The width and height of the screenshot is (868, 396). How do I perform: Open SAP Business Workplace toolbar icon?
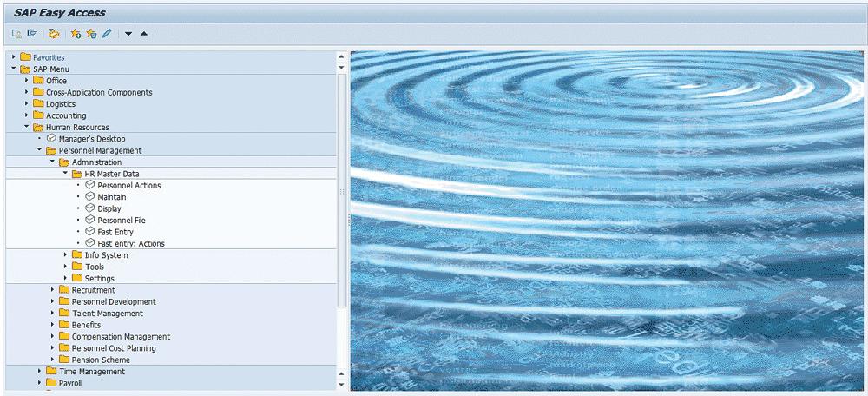point(53,34)
